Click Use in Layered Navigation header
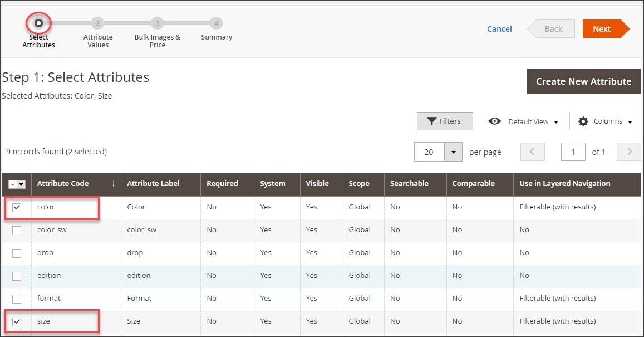Screen dimensions: 644x337 click(577, 184)
